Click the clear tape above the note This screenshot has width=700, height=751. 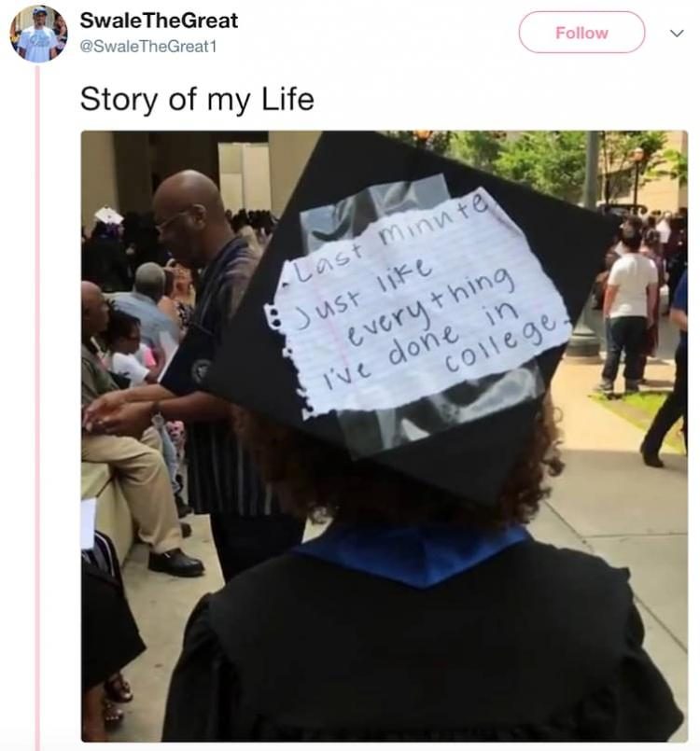coord(373,206)
